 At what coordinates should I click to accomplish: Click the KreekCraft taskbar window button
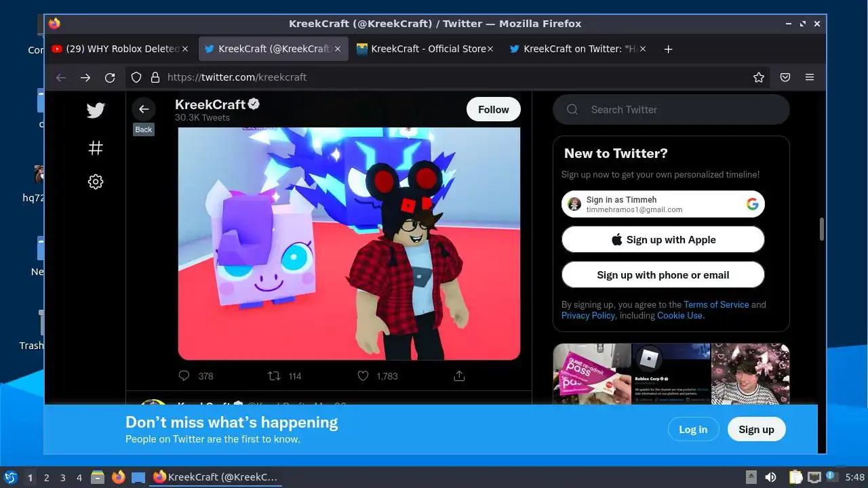(216, 477)
